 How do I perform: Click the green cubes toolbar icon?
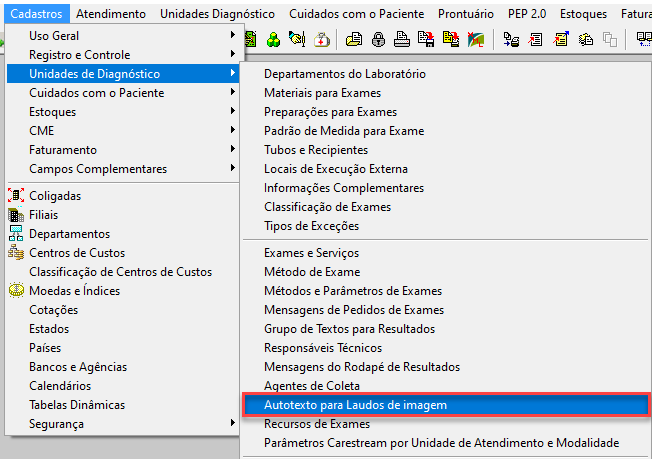click(x=273, y=40)
